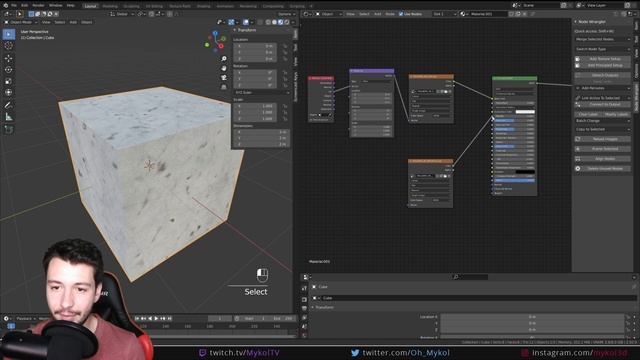This screenshot has height=360, width=640.
Task: Choose the Rotate tool in left toolbar
Action: click(x=9, y=70)
